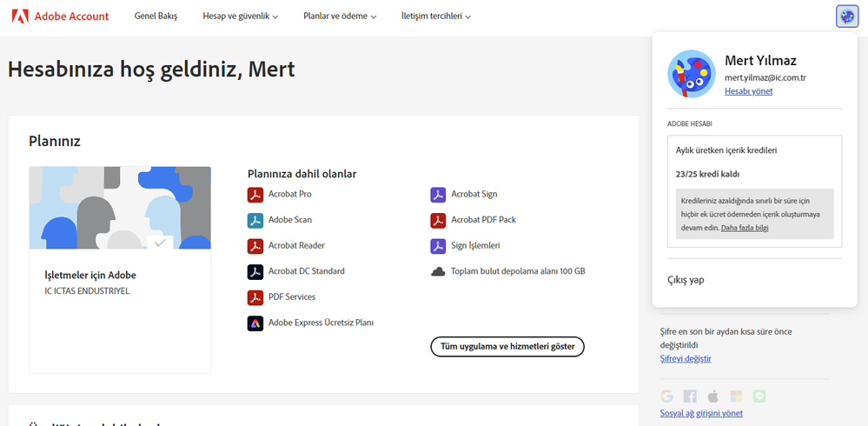Open the Hesabı yönet link

pos(748,91)
